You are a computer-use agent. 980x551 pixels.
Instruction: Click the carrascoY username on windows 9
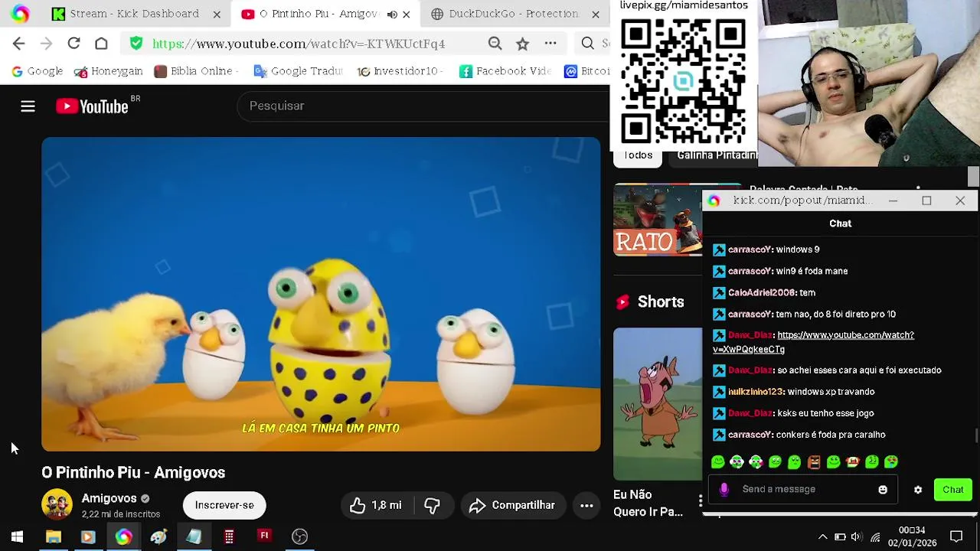[750, 249]
